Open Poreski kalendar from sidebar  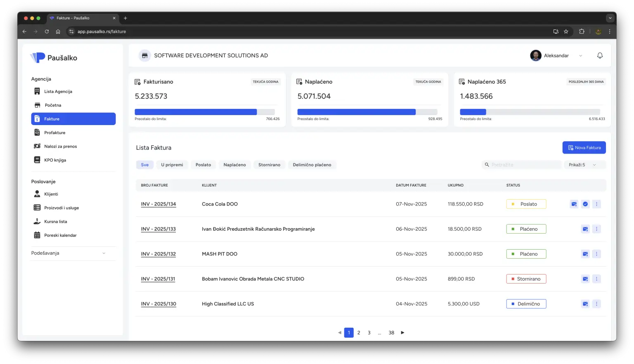[x=60, y=235]
